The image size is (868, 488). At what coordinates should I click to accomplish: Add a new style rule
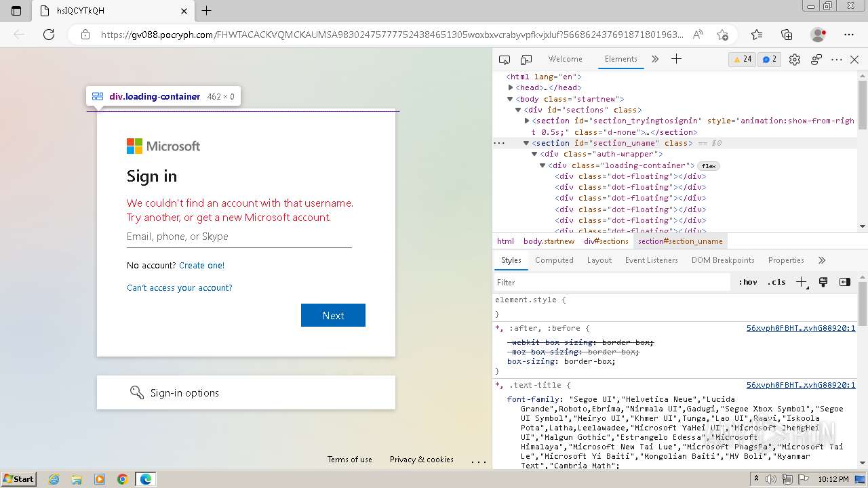coord(802,283)
